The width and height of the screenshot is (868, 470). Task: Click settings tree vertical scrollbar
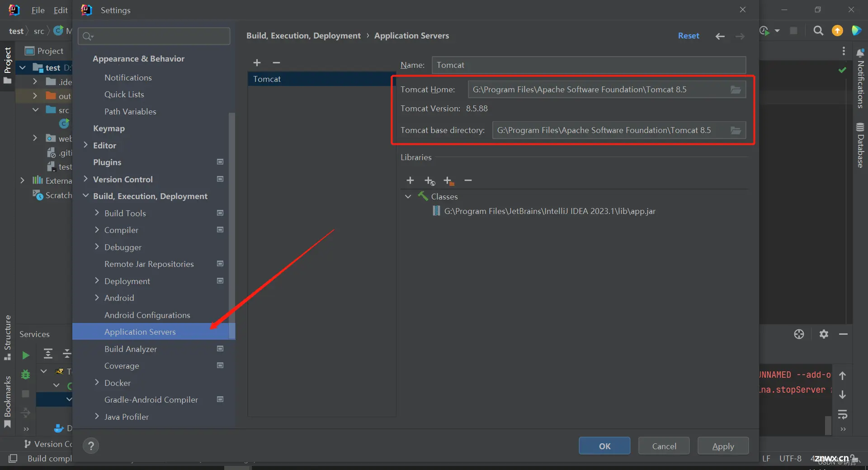click(x=232, y=225)
